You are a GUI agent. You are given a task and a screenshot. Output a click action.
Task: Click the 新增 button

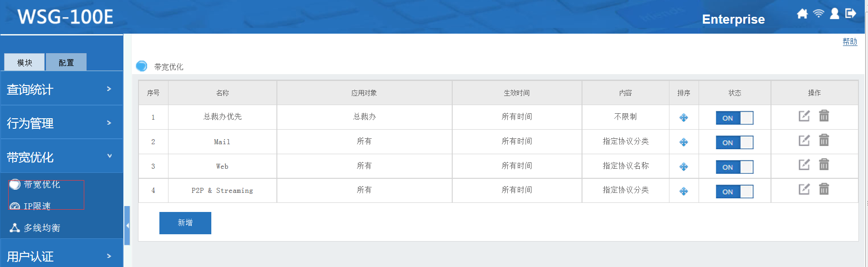(185, 223)
